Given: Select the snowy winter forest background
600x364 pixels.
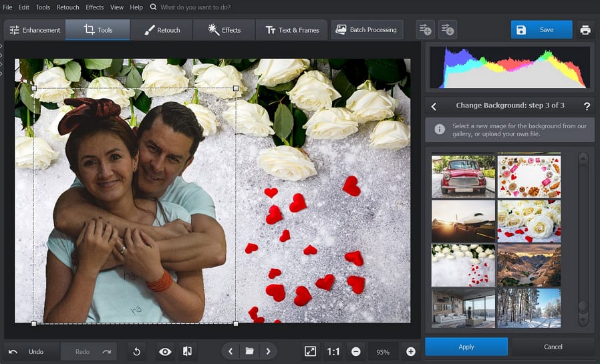Looking at the screenshot, I should [529, 308].
